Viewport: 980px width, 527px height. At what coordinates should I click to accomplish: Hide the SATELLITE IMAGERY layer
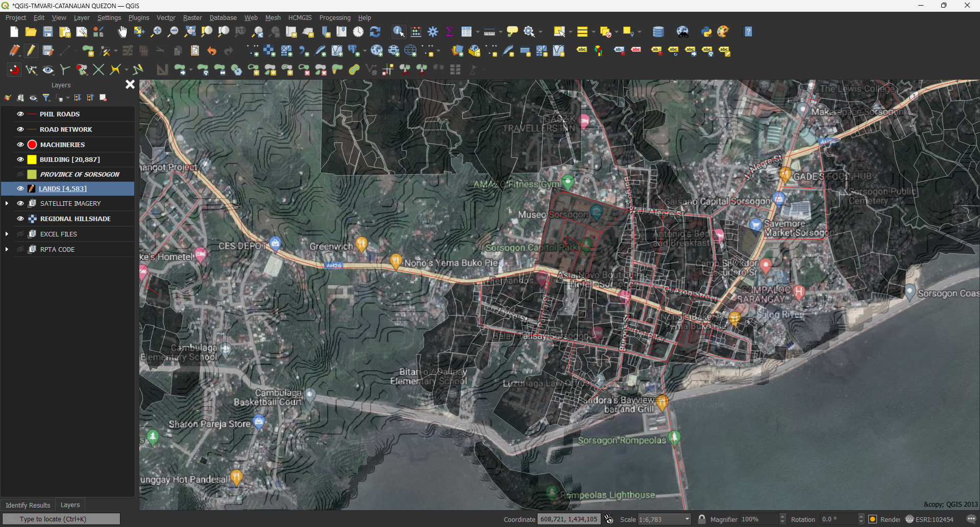click(x=20, y=203)
